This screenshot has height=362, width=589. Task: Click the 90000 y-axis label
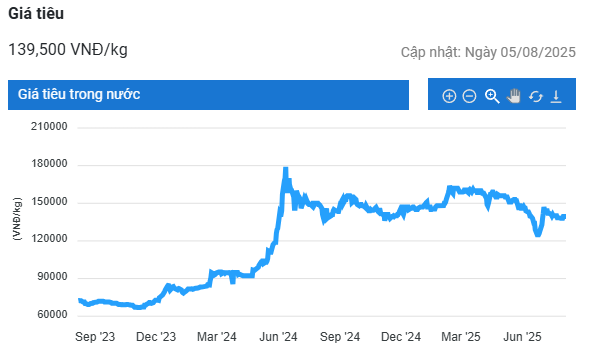[x=52, y=277]
